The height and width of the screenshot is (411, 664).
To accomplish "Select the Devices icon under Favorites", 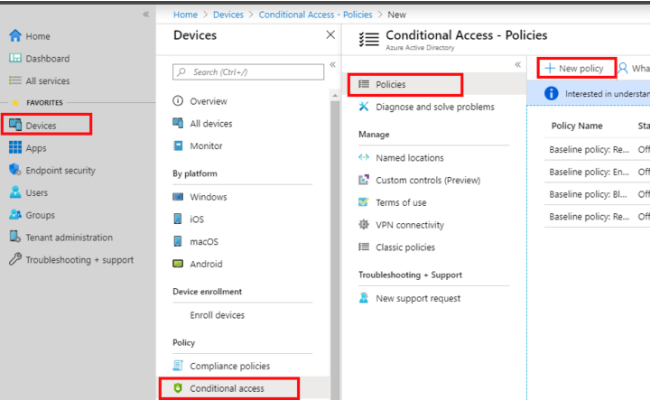I will click(15, 125).
